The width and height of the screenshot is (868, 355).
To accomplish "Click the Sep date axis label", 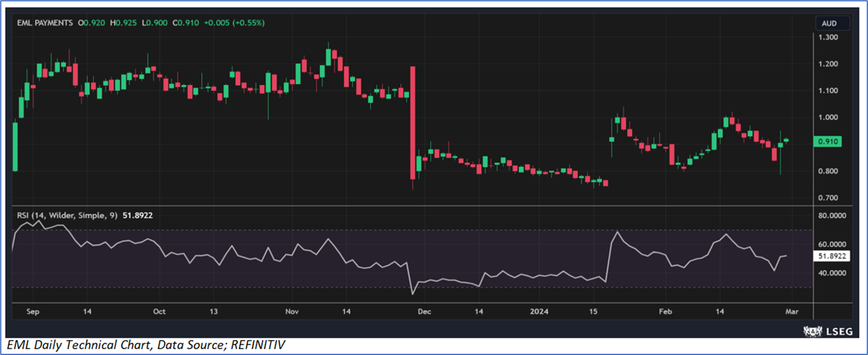I will 33,311.
